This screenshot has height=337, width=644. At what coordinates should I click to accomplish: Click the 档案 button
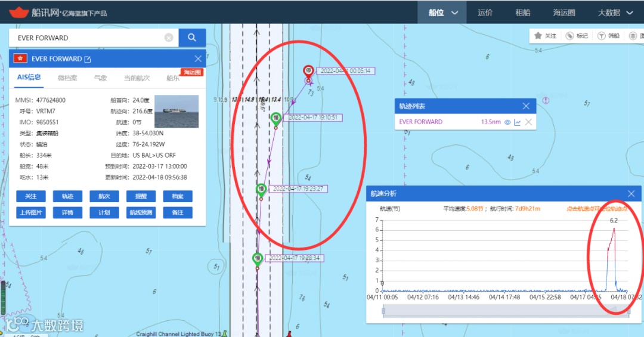click(178, 196)
